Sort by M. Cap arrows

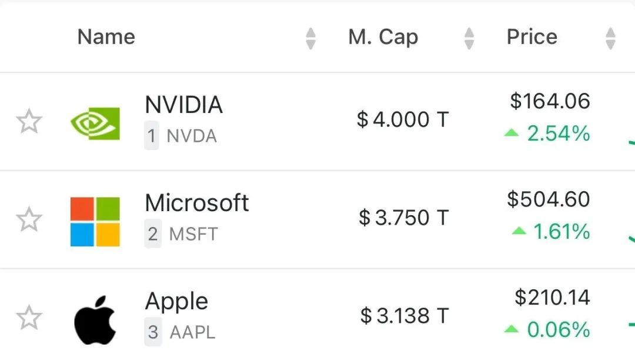(x=469, y=38)
